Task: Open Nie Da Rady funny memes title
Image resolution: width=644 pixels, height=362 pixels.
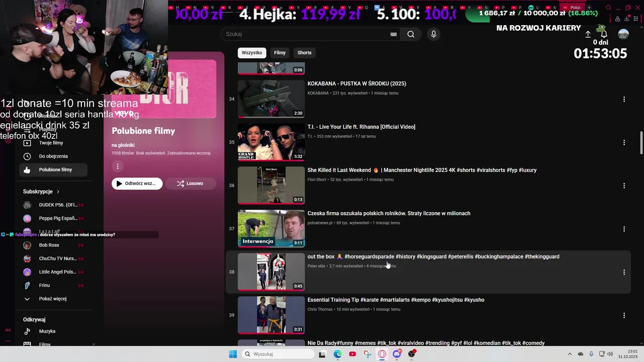Action: (x=426, y=343)
